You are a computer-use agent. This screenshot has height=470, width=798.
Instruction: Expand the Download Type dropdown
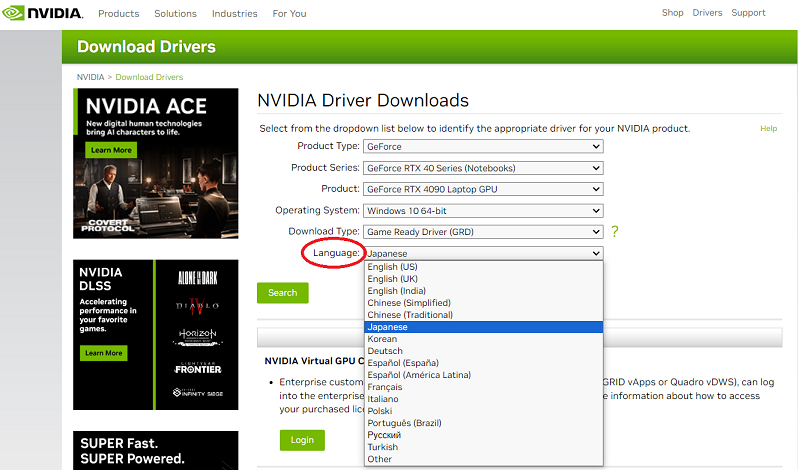tap(483, 232)
